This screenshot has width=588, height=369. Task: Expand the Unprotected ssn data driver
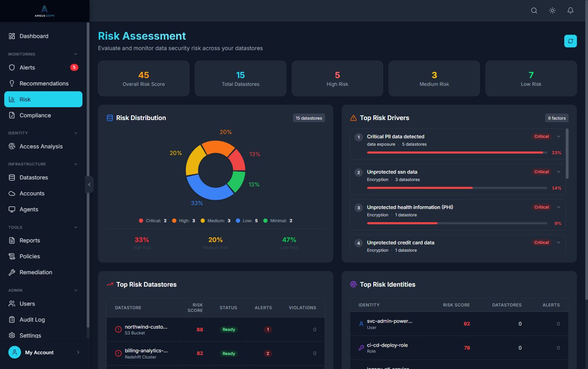click(x=558, y=172)
